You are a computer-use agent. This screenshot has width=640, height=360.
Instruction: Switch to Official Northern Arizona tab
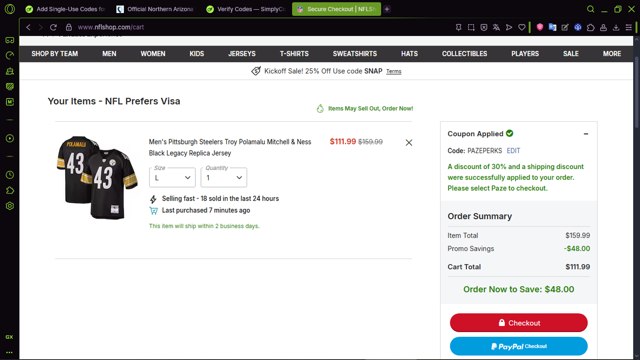[x=155, y=9]
